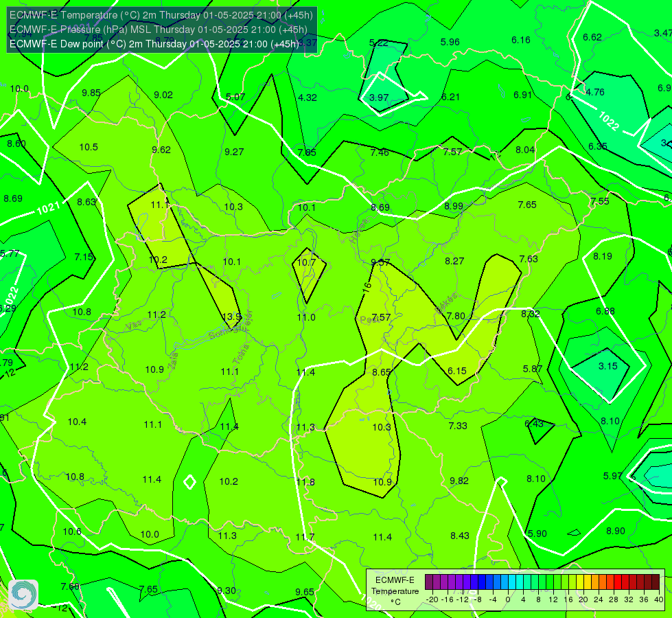Screen dimensions: 672x618
Task: Select the ECMWF-E Dew point 2m layer title
Action: 154,44
